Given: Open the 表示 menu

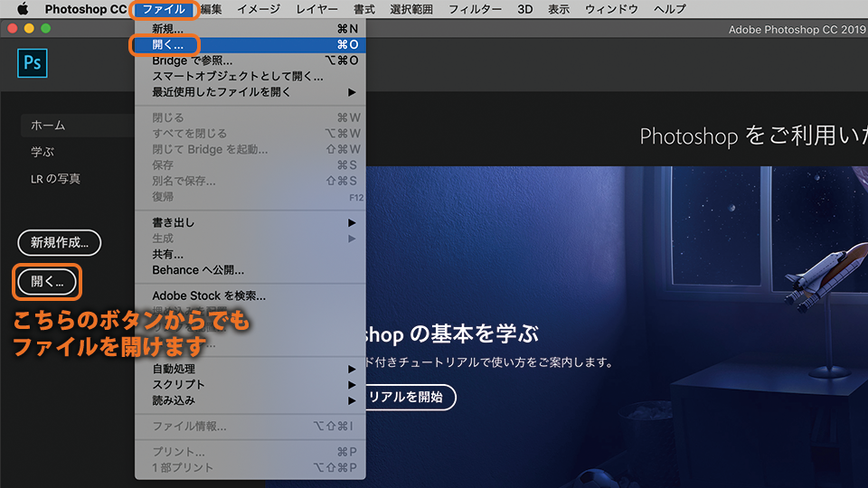Looking at the screenshot, I should tap(559, 9).
